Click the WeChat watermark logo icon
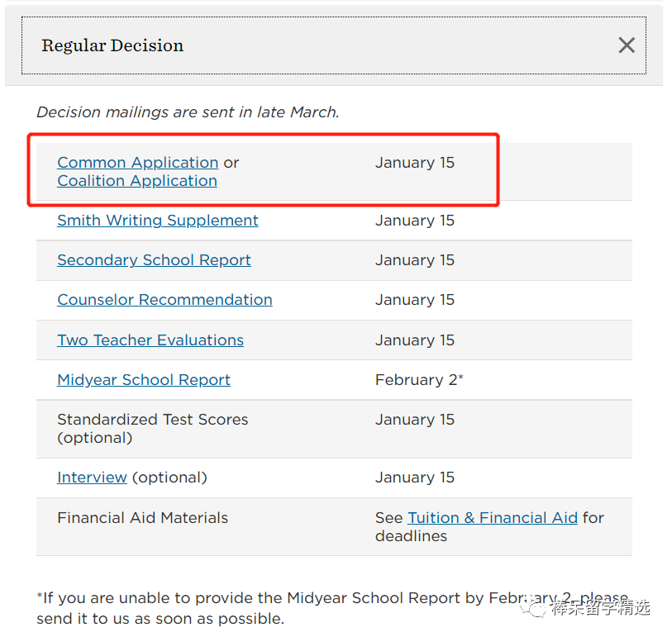Viewport: 672px width, 637px height. [532, 607]
